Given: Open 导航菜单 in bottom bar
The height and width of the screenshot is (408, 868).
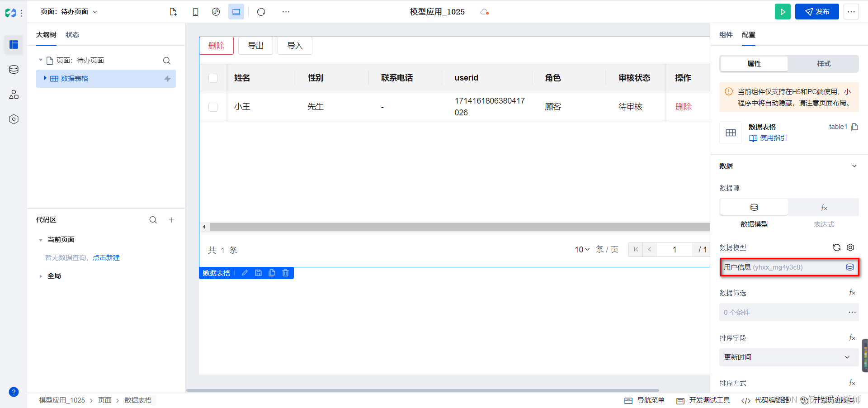Looking at the screenshot, I should tap(644, 400).
